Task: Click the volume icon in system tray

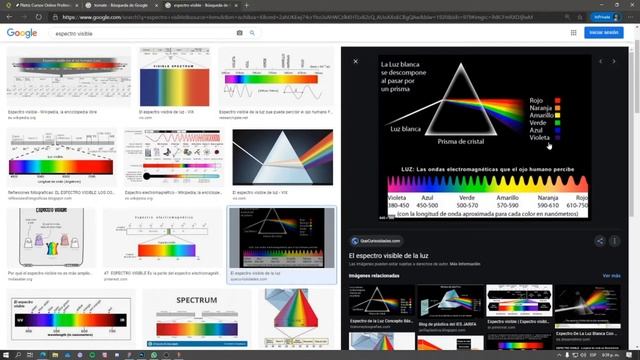Action: coord(583,355)
